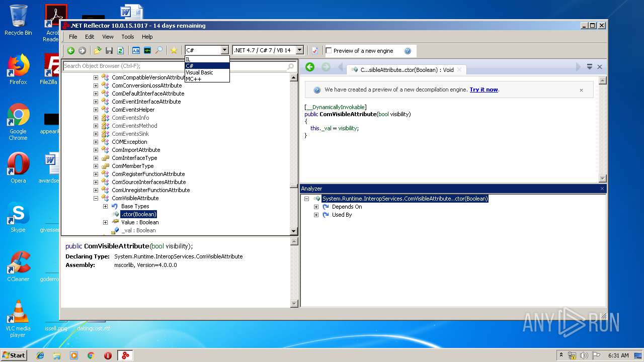The height and width of the screenshot is (362, 644).
Task: Open CCleaner desktop icon
Action: coord(18,267)
